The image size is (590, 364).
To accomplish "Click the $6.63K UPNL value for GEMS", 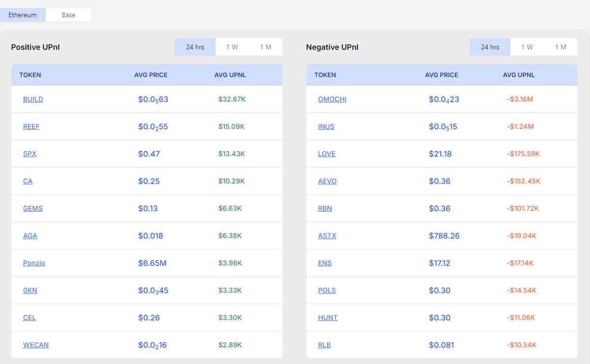I will 230,208.
